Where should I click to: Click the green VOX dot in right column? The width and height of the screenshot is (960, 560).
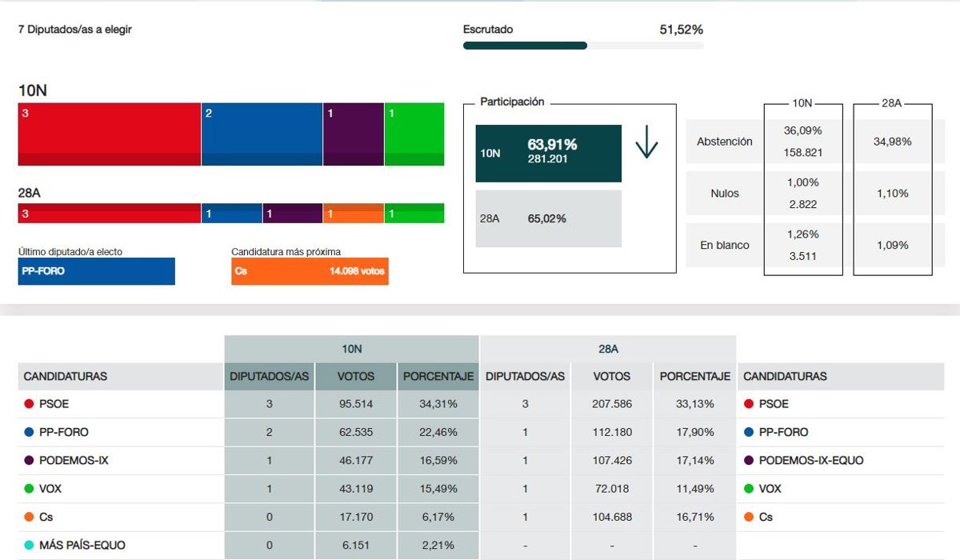click(x=749, y=489)
